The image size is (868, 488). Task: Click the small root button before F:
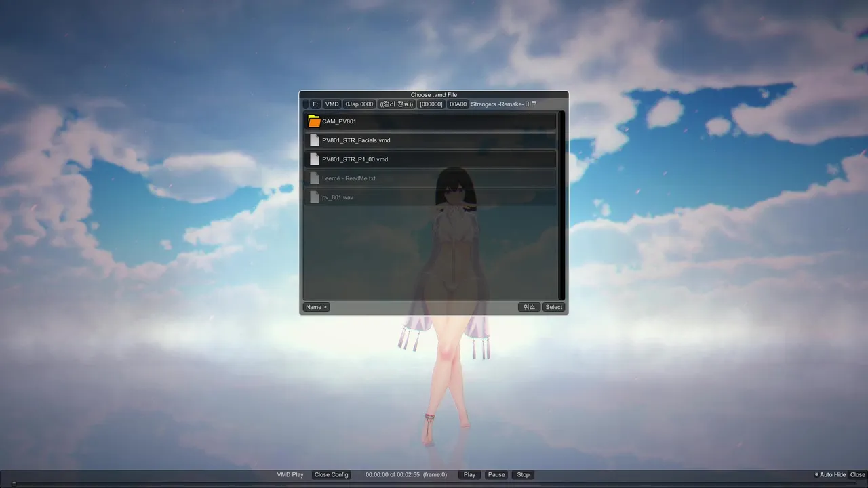coord(305,104)
